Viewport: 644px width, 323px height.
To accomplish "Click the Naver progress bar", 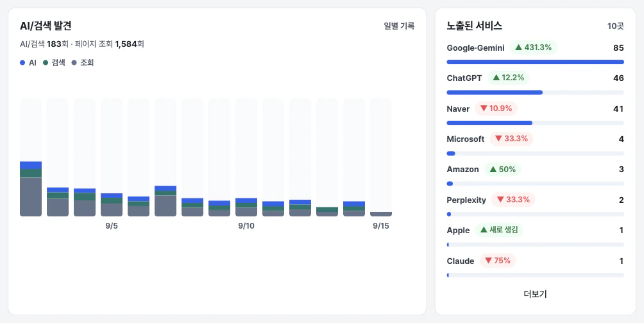I will (535, 123).
